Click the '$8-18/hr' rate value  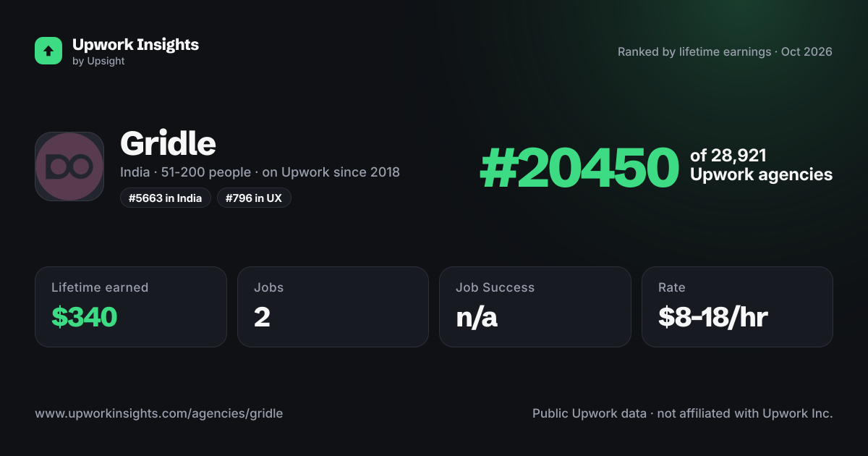pos(713,317)
